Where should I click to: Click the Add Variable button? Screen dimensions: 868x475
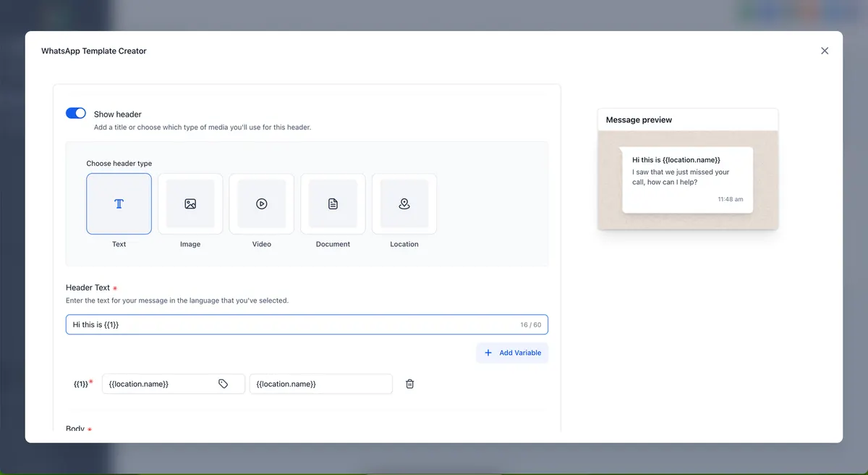click(512, 353)
